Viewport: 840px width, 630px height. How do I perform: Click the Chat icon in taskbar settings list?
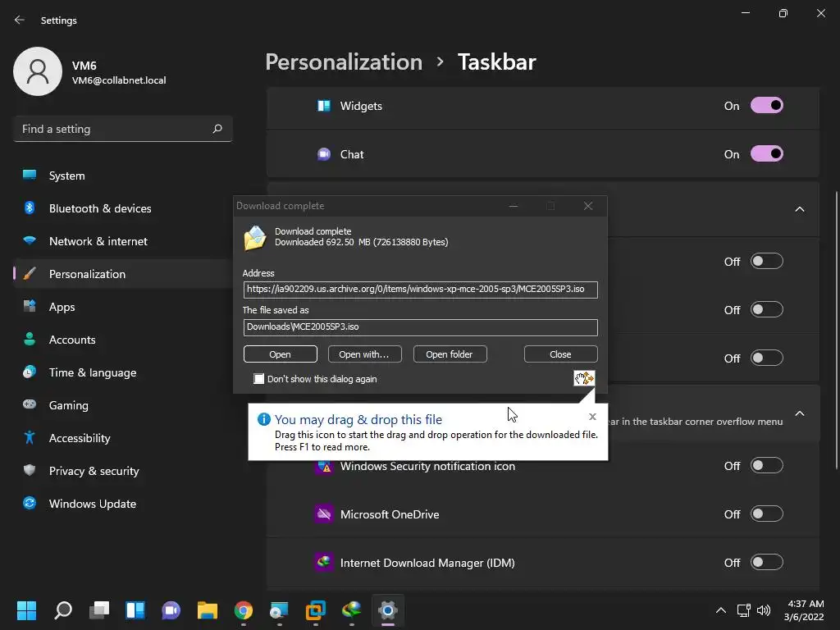point(323,154)
